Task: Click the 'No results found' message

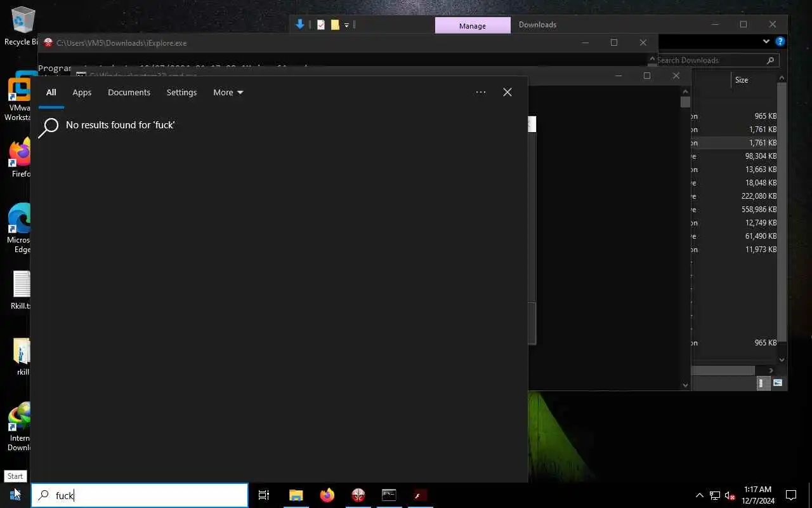Action: tap(120, 125)
